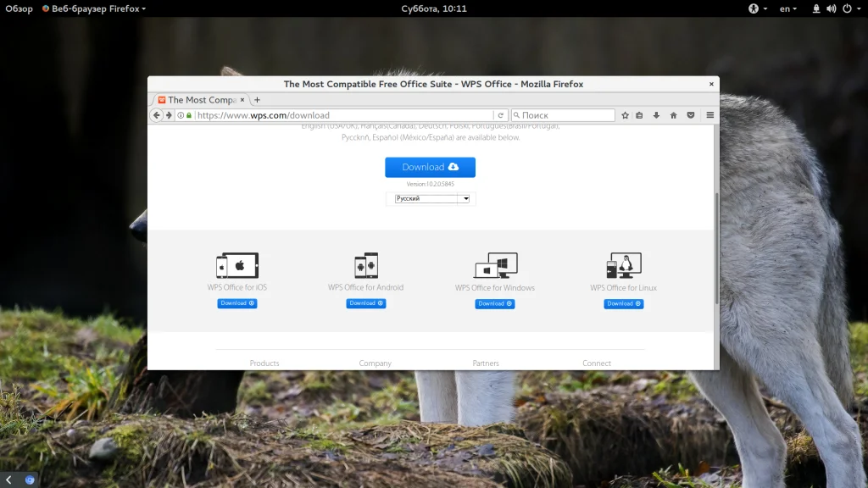This screenshot has height=488, width=868.
Task: Click WPS Office for Linux penguin icon
Action: pos(624,265)
